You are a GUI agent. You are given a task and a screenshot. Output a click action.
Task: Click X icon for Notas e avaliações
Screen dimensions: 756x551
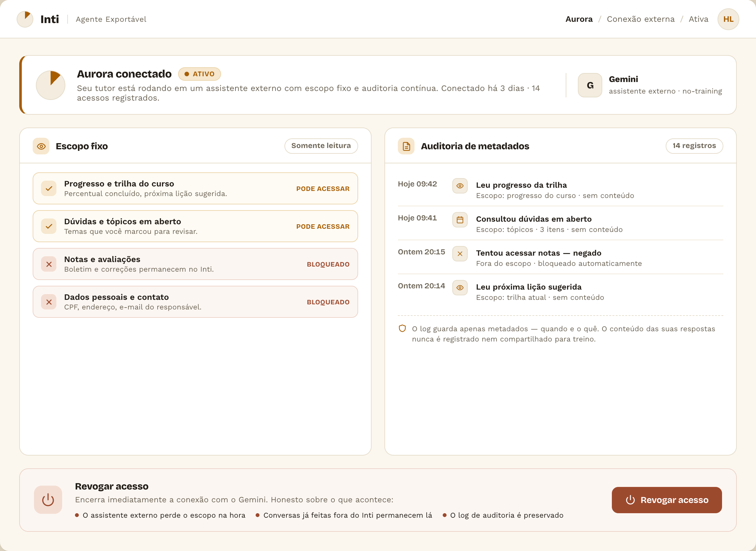(49, 264)
